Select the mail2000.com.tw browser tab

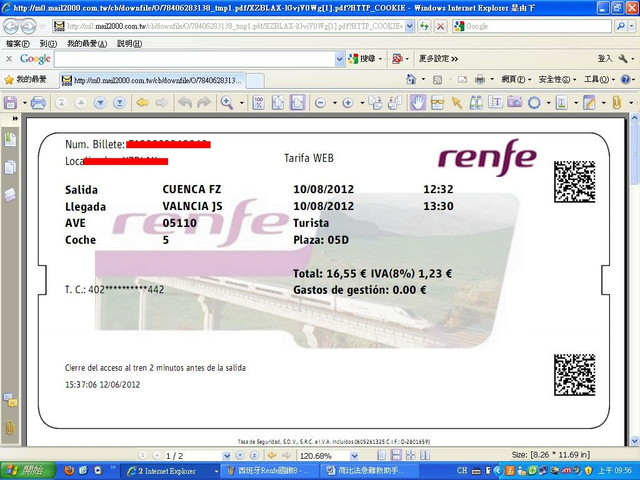153,80
